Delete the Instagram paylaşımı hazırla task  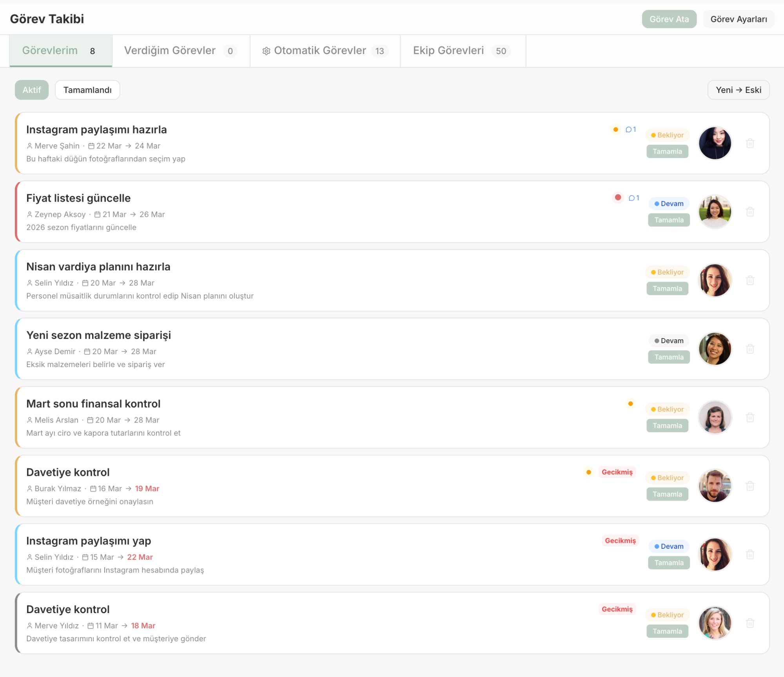(x=750, y=143)
